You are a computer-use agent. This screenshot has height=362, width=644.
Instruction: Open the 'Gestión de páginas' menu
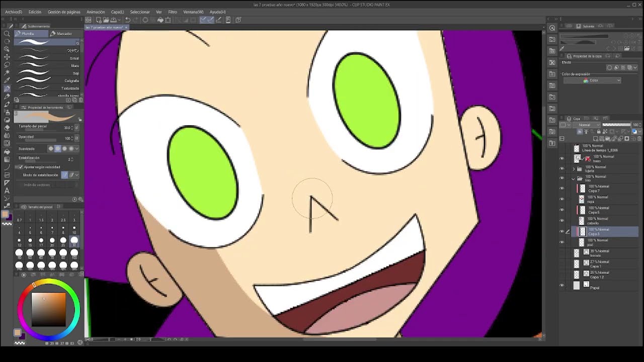point(64,12)
